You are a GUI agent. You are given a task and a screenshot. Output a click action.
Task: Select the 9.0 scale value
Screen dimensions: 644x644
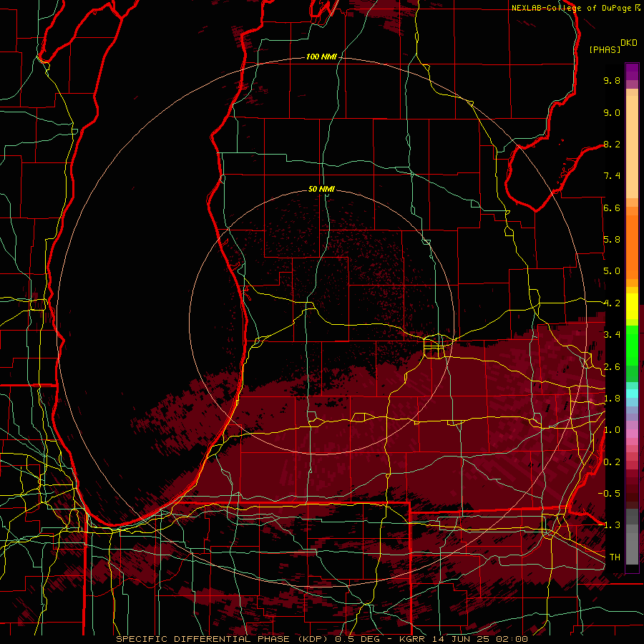click(x=612, y=112)
